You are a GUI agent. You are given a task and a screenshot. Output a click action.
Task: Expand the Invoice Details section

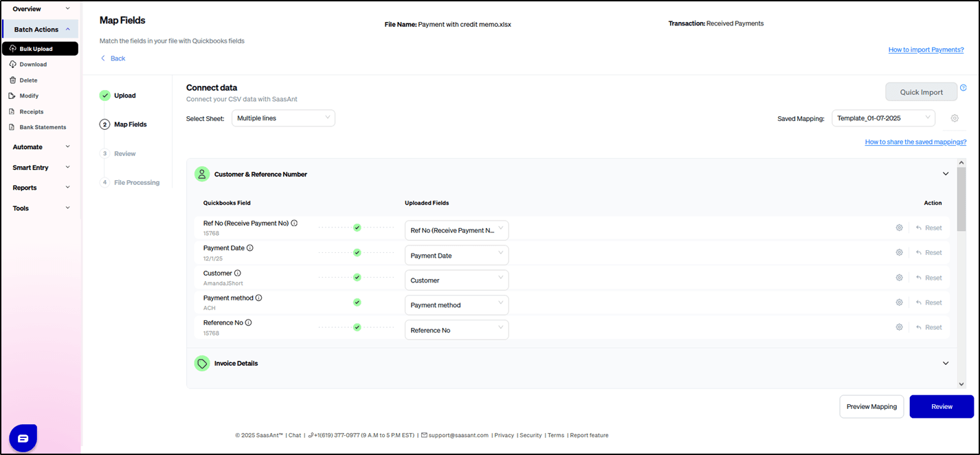(x=946, y=363)
